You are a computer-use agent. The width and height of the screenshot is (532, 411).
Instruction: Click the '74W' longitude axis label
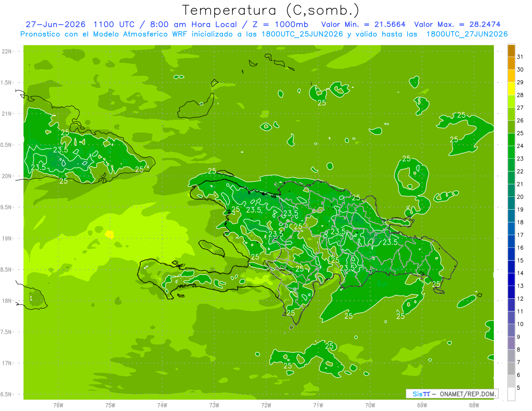pos(162,405)
